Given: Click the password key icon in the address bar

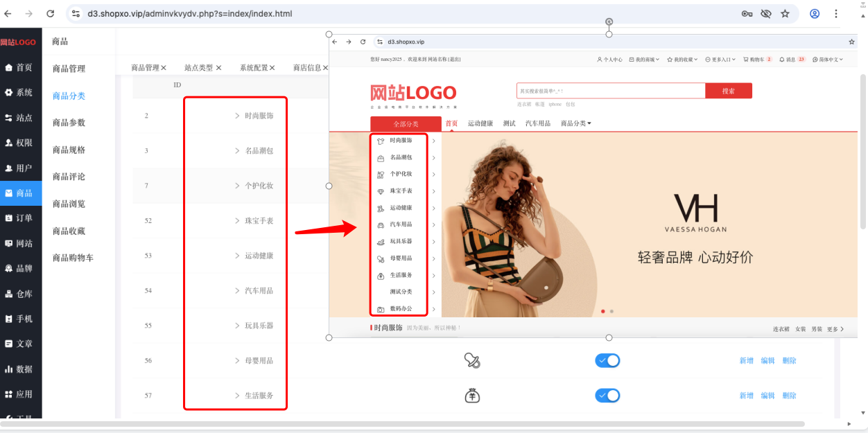Looking at the screenshot, I should (x=747, y=13).
